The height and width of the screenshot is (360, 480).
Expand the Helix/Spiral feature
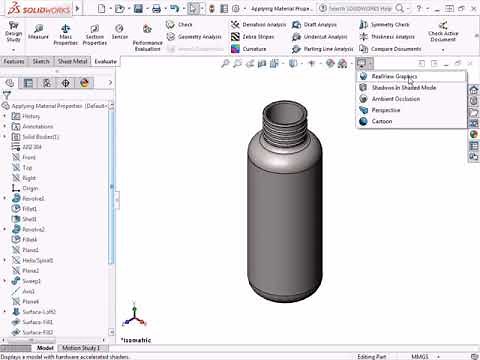(5, 260)
